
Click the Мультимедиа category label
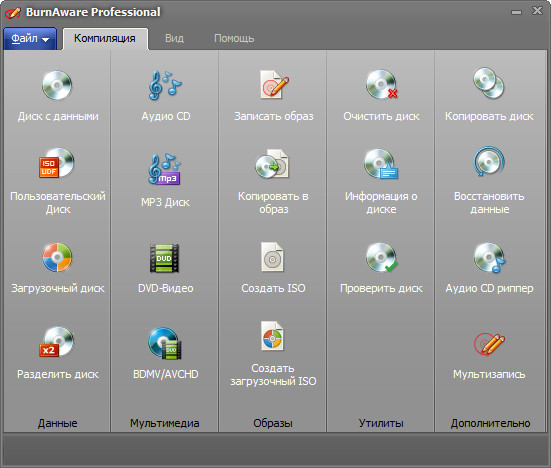tap(164, 423)
